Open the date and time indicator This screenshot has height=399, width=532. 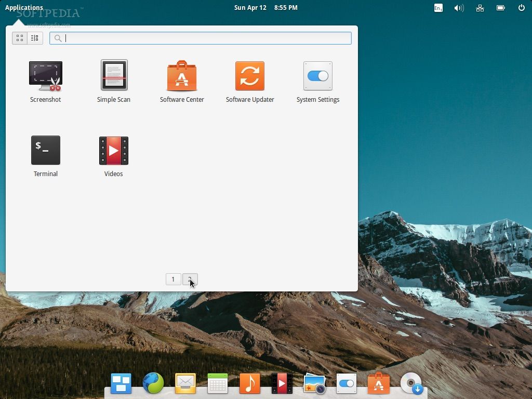[x=265, y=7]
